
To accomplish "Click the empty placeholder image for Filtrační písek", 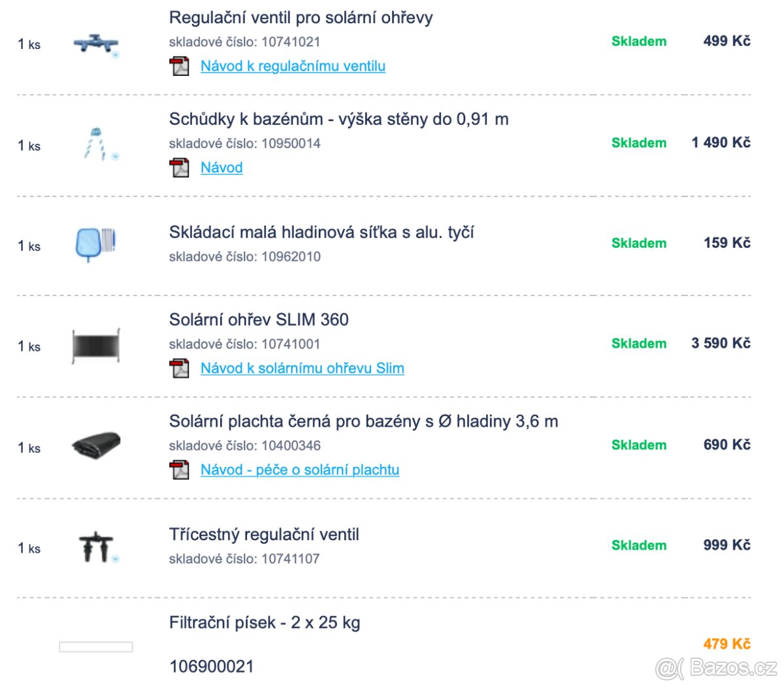I will [96, 646].
